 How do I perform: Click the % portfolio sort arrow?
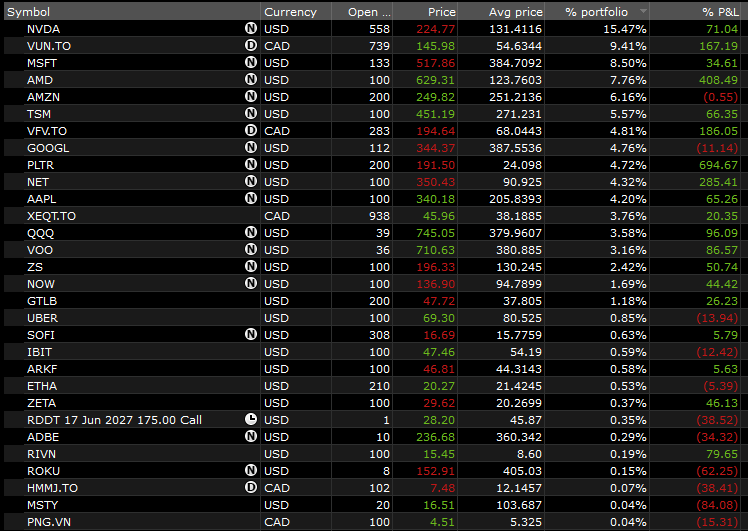643,11
